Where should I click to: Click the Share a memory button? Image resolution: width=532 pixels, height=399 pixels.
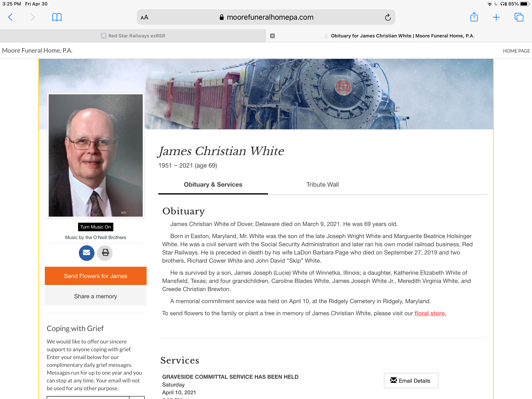pyautogui.click(x=95, y=296)
